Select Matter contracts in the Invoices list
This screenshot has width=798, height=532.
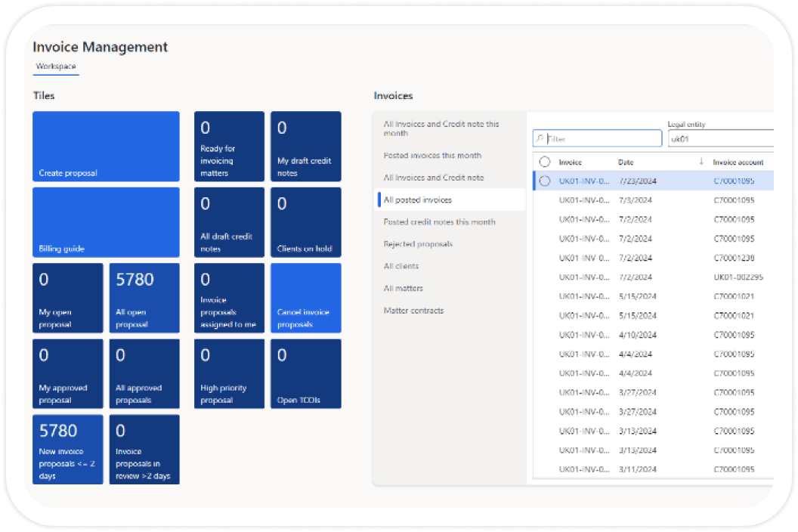coord(413,311)
